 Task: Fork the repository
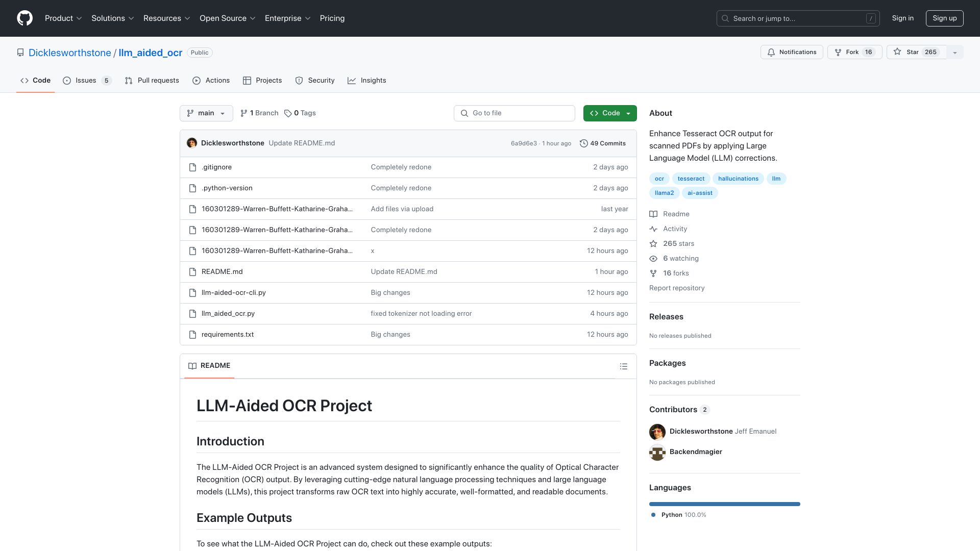pos(854,52)
